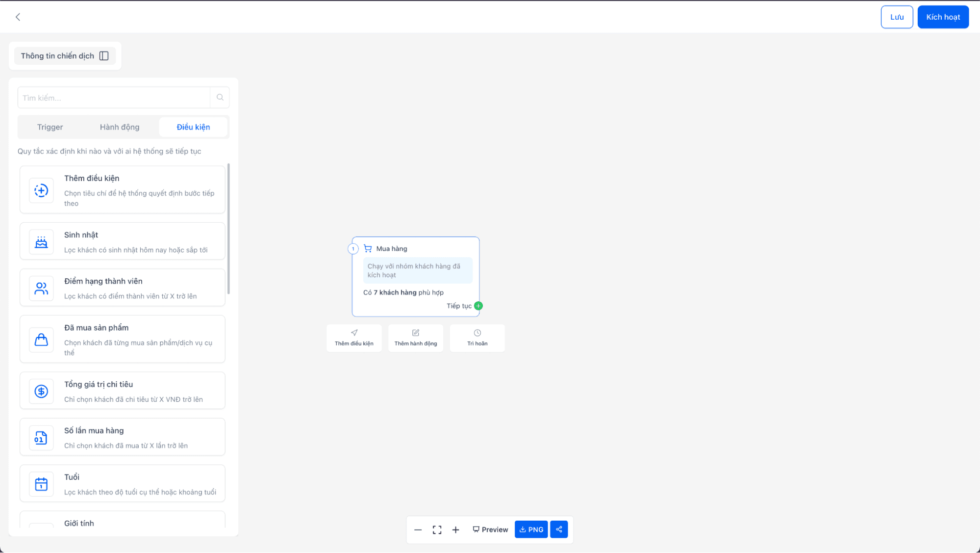Select the Sinh nhật birthday cake icon
Viewport: 980px width, 553px height.
pyautogui.click(x=41, y=241)
